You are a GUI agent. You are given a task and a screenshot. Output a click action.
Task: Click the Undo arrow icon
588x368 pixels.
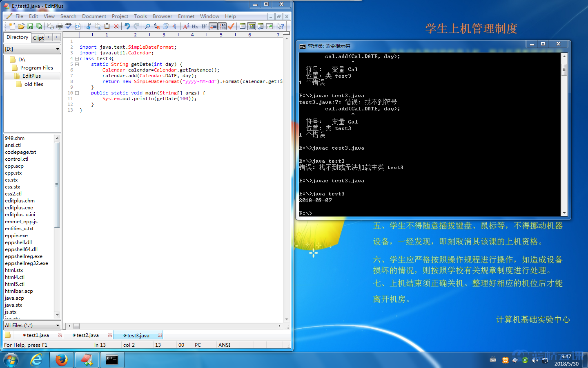tap(127, 26)
